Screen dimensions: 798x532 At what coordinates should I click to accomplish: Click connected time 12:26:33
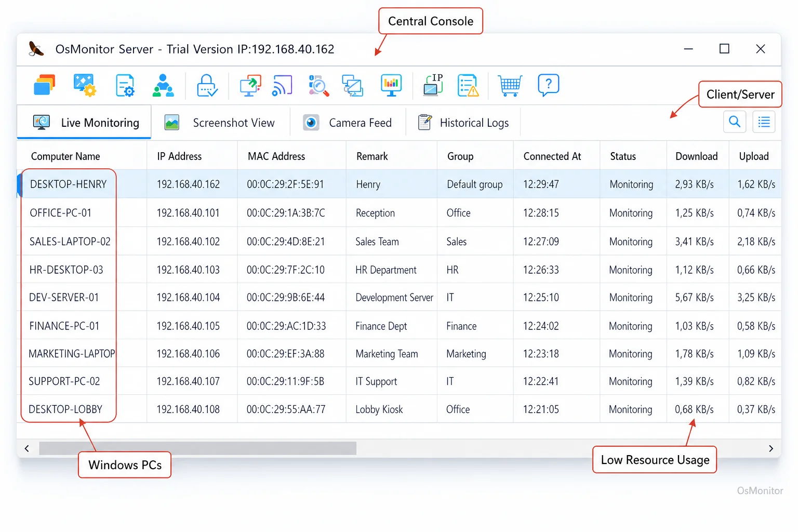(x=541, y=270)
